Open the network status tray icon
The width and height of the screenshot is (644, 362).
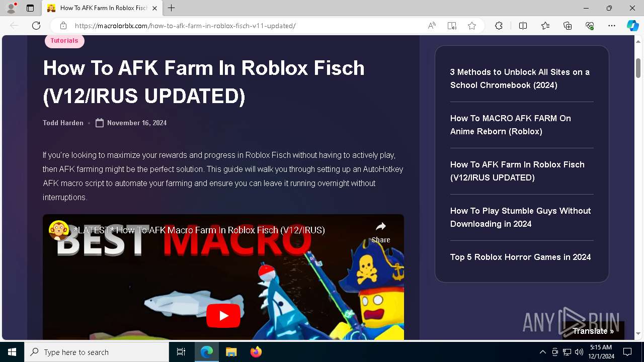567,352
